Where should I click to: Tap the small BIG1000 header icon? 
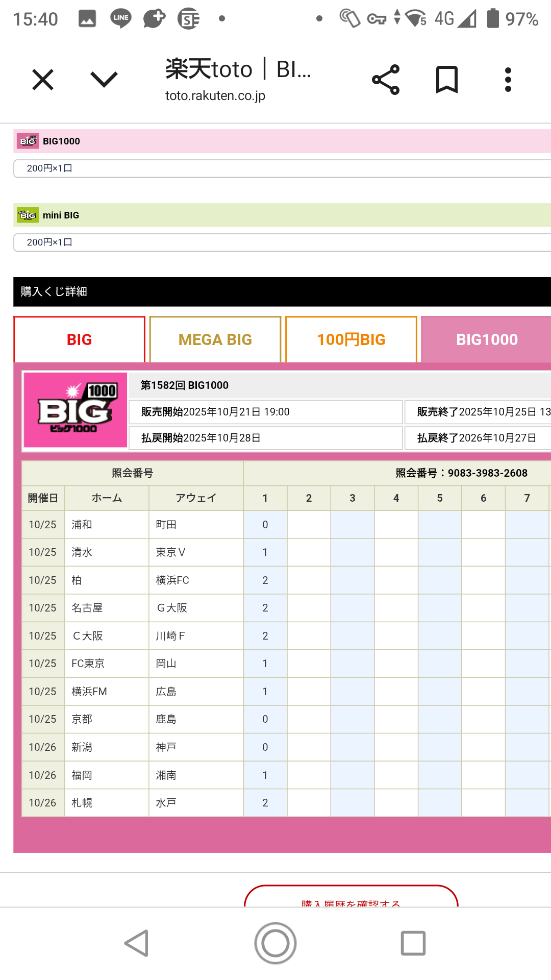[28, 141]
